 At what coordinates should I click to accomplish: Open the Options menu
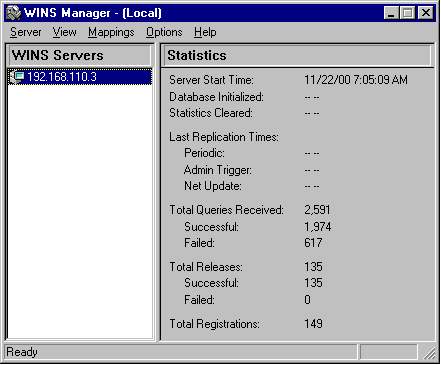(164, 32)
